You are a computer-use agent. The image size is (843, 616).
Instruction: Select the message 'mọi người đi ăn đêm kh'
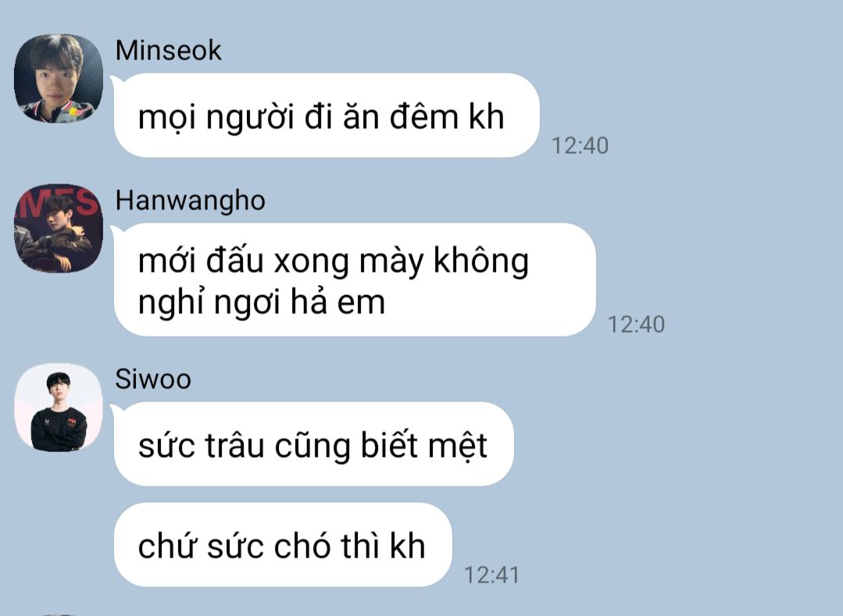(327, 116)
